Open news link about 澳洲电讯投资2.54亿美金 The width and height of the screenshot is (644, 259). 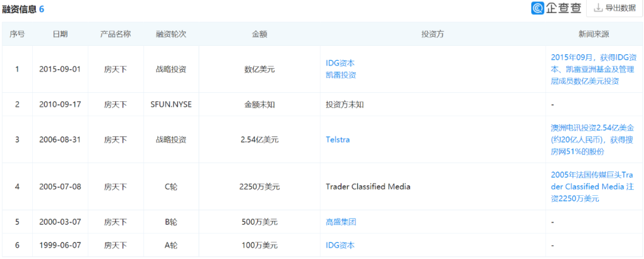click(x=592, y=139)
